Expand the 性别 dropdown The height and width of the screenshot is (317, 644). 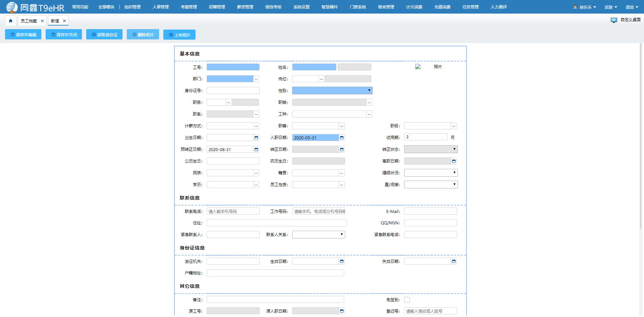click(x=332, y=91)
